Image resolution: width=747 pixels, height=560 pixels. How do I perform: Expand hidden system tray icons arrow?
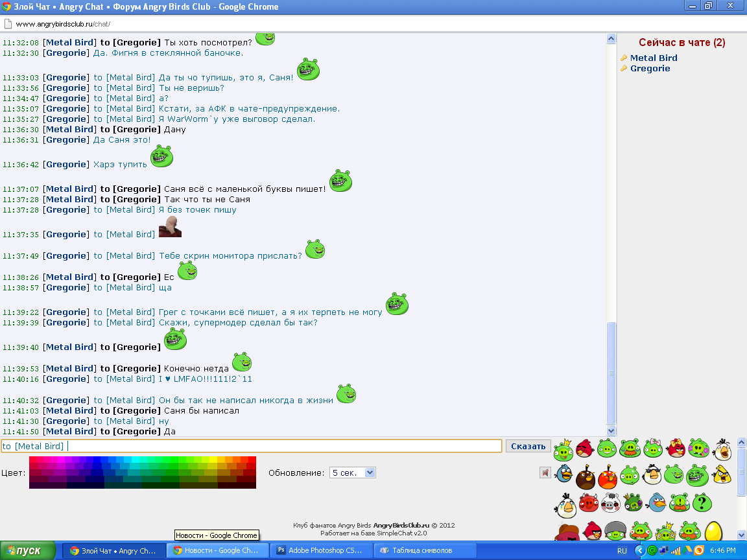coord(640,550)
